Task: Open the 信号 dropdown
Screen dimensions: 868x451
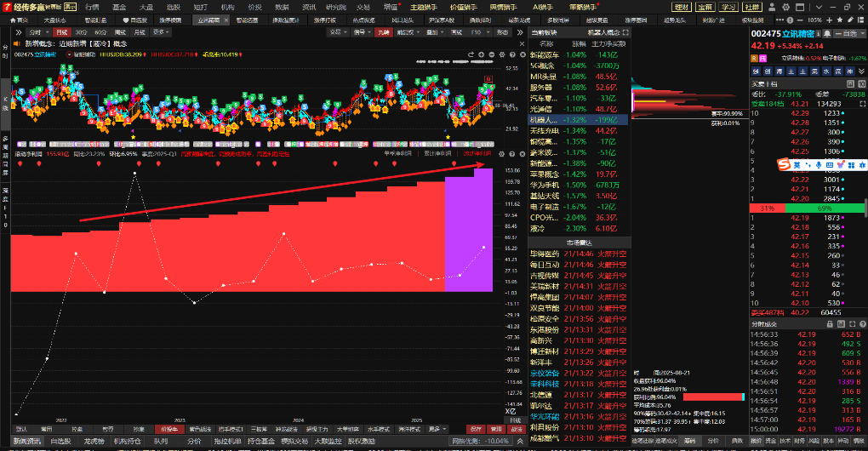Action: (x=363, y=32)
